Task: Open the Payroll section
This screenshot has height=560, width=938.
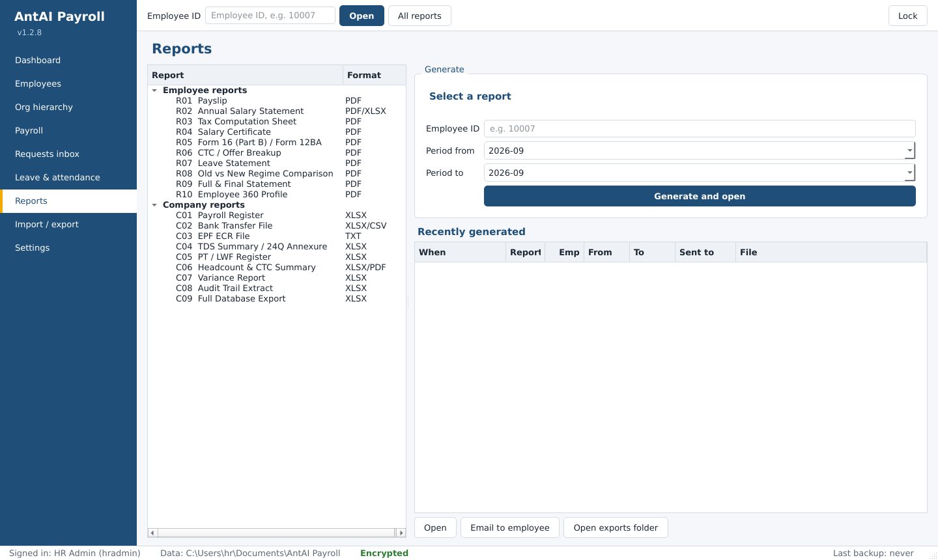Action: [68, 130]
